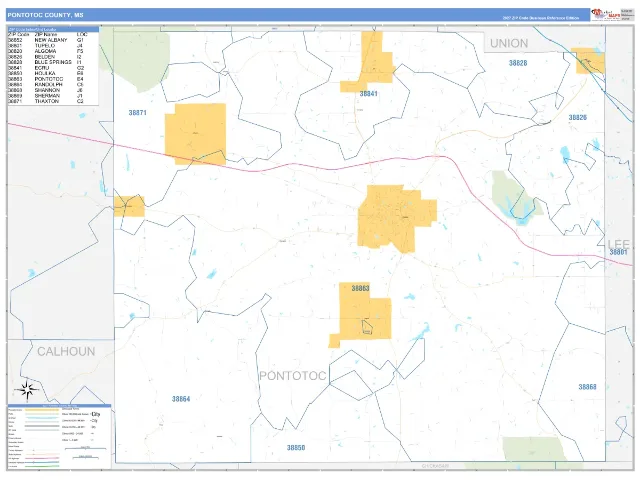
Task: Click the ZIP Name column header
Action: [x=44, y=35]
